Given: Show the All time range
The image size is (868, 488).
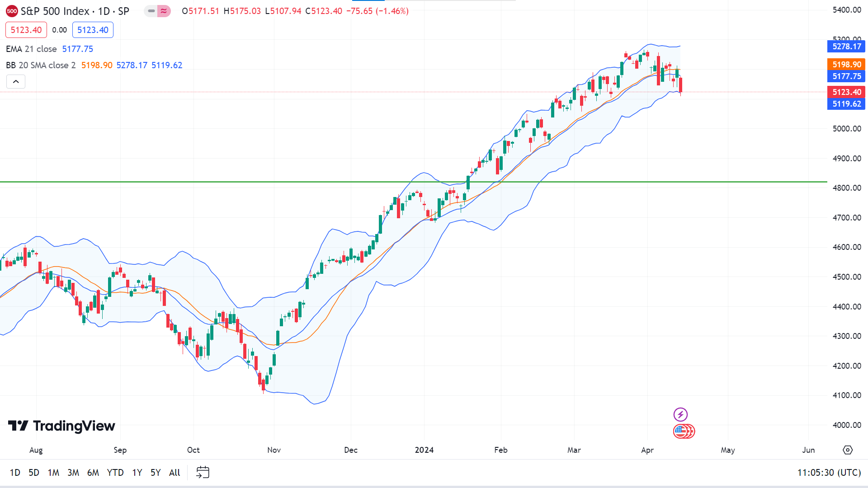Looking at the screenshot, I should [175, 473].
